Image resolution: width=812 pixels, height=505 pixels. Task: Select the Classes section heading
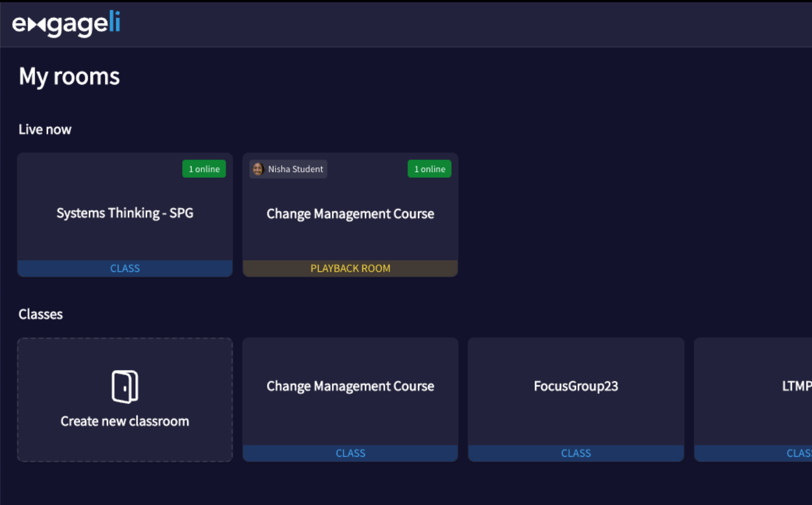pos(41,314)
